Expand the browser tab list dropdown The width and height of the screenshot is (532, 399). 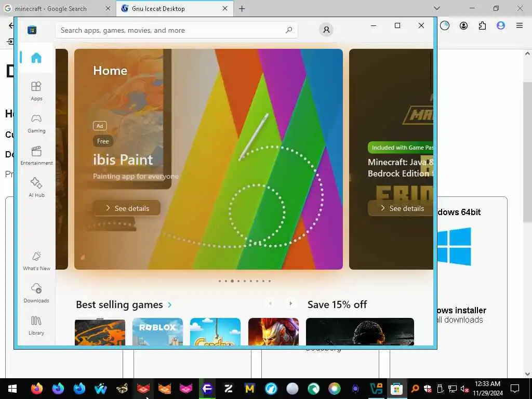[436, 8]
